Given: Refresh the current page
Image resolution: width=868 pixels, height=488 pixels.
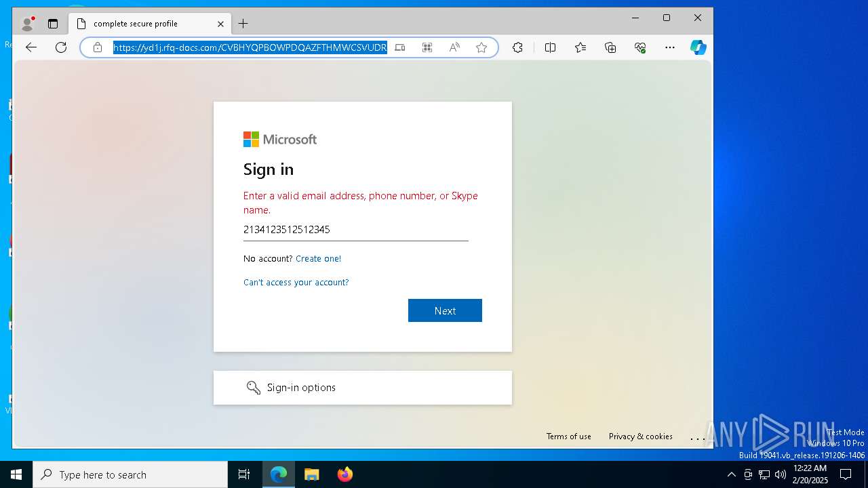Looking at the screenshot, I should click(x=61, y=47).
